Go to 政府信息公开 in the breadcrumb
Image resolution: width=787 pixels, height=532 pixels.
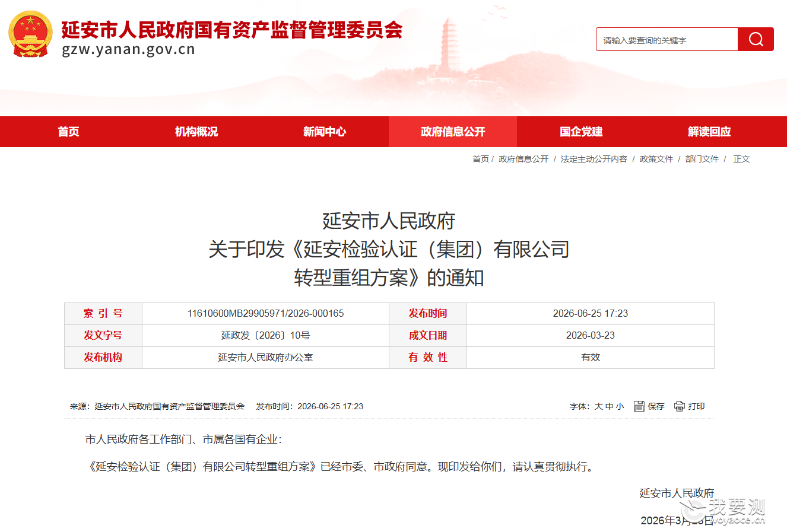(x=523, y=159)
